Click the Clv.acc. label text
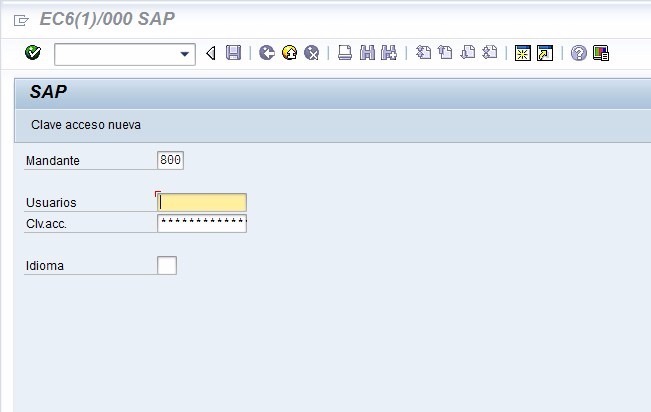651x412 pixels. coord(46,224)
